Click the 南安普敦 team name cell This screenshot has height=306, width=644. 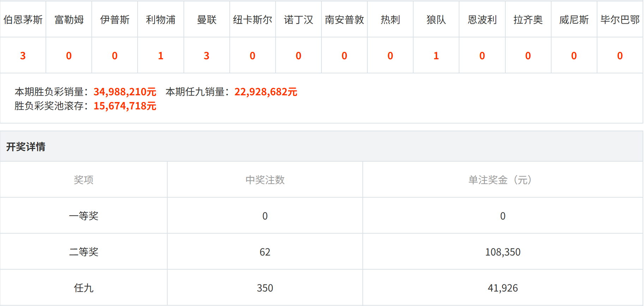pos(344,19)
